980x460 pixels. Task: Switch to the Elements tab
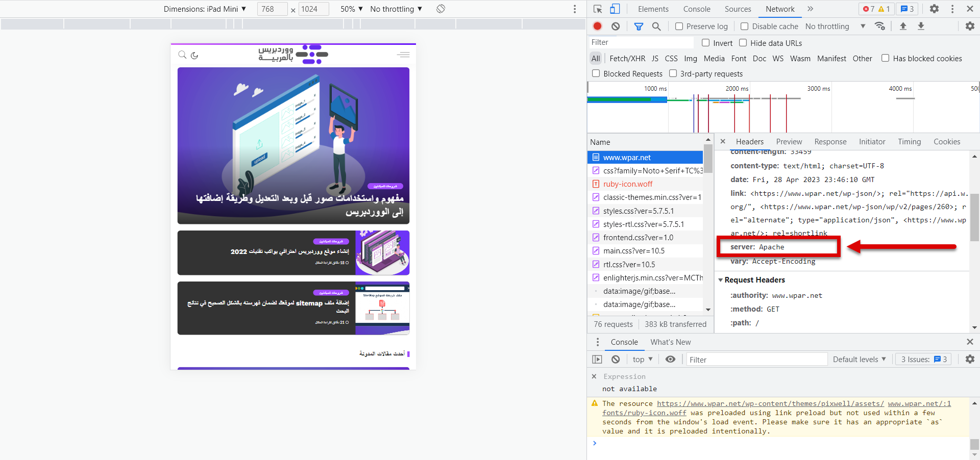click(653, 9)
